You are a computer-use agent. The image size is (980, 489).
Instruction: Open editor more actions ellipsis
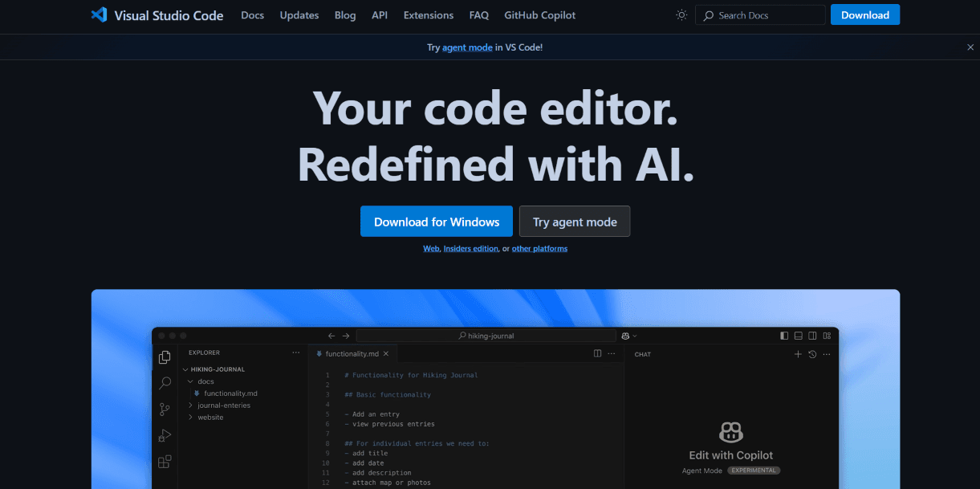(612, 353)
